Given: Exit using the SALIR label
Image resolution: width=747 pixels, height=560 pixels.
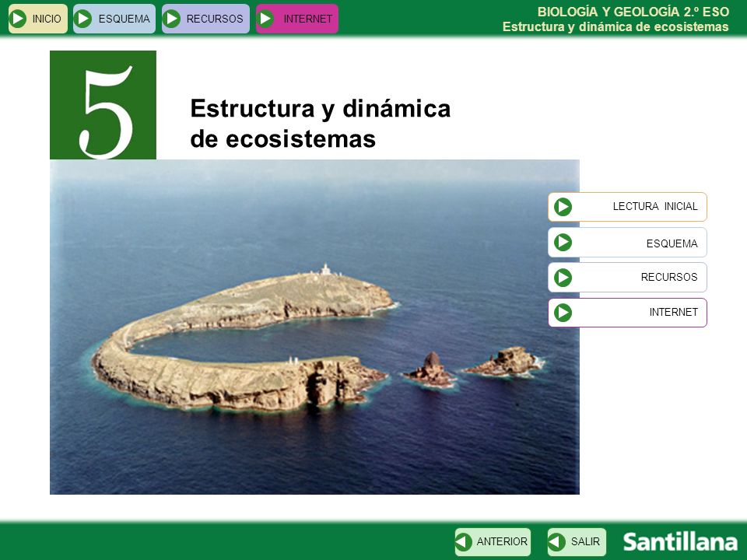Looking at the screenshot, I should point(585,542).
